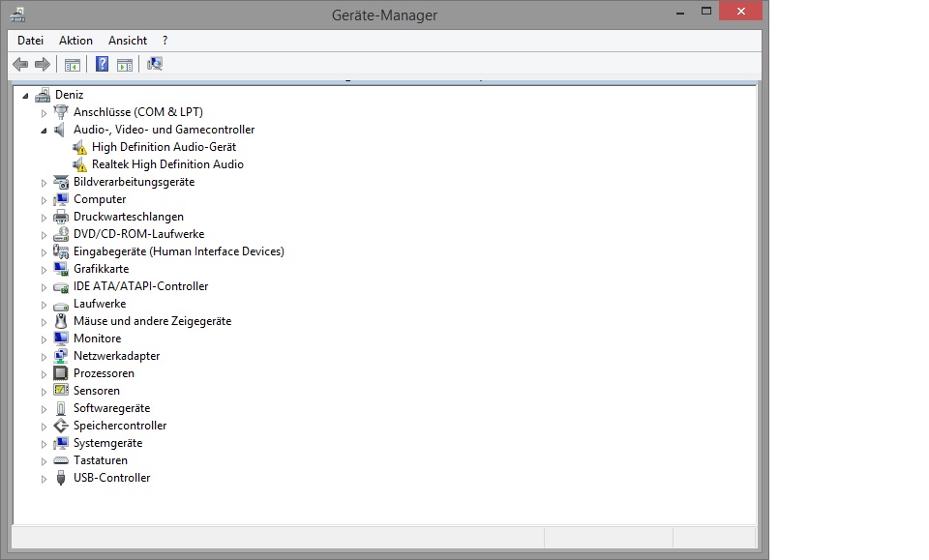The height and width of the screenshot is (560, 929).
Task: Click the Druckwarteschlangen printer icon
Action: point(60,217)
